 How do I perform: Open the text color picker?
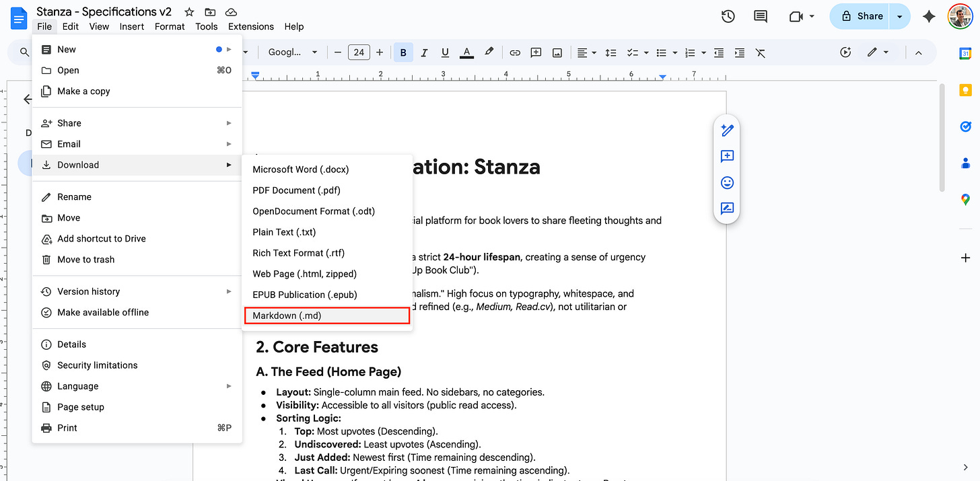[x=466, y=52]
